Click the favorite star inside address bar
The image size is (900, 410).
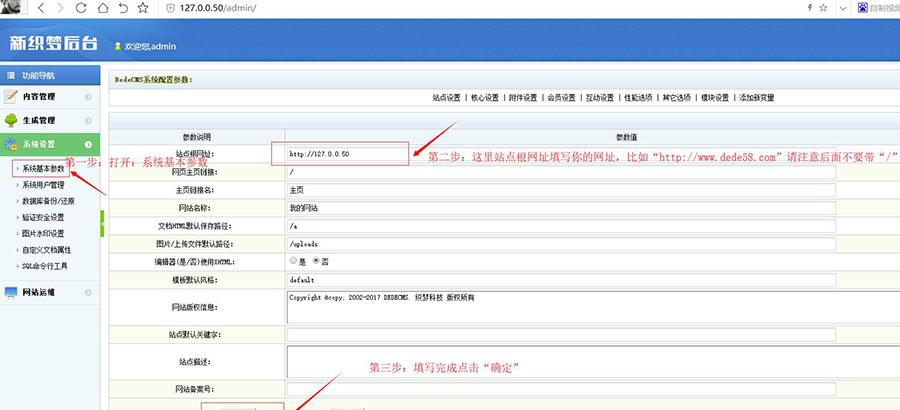click(823, 8)
